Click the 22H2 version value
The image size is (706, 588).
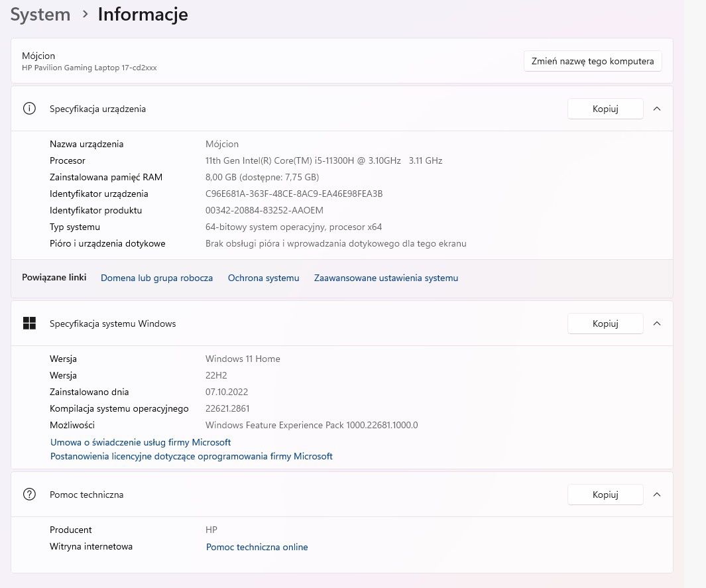point(216,375)
